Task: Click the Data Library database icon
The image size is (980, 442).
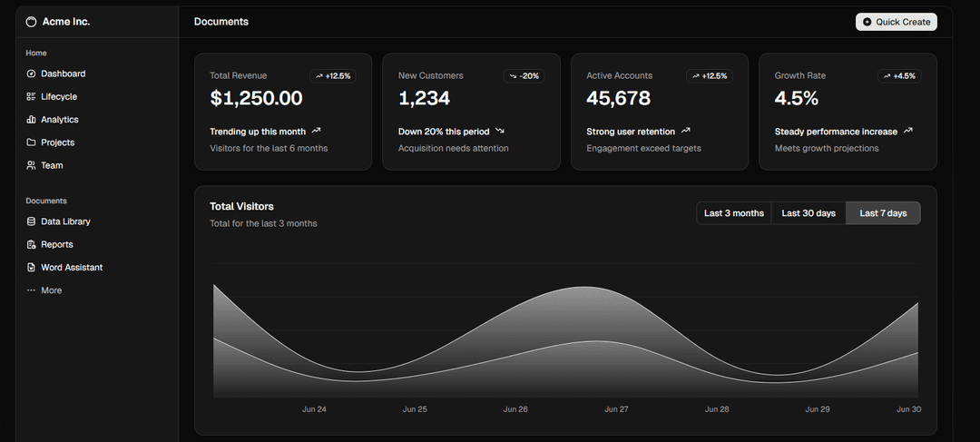Action: click(x=32, y=221)
